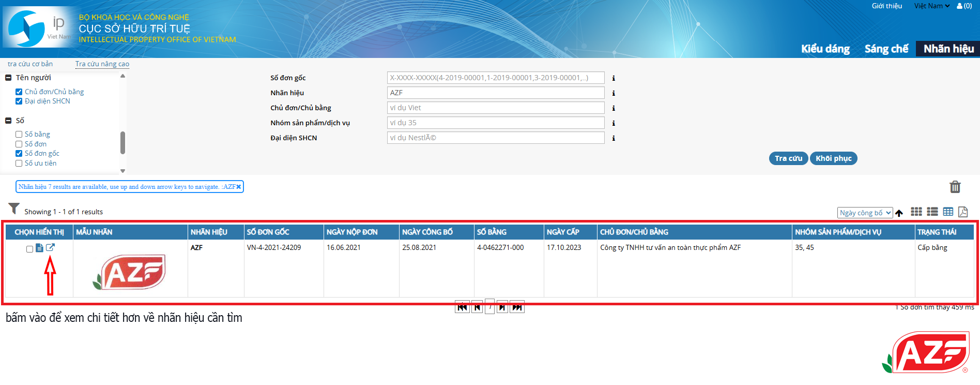Collapse the Tên người section
The image size is (980, 385).
click(8, 78)
